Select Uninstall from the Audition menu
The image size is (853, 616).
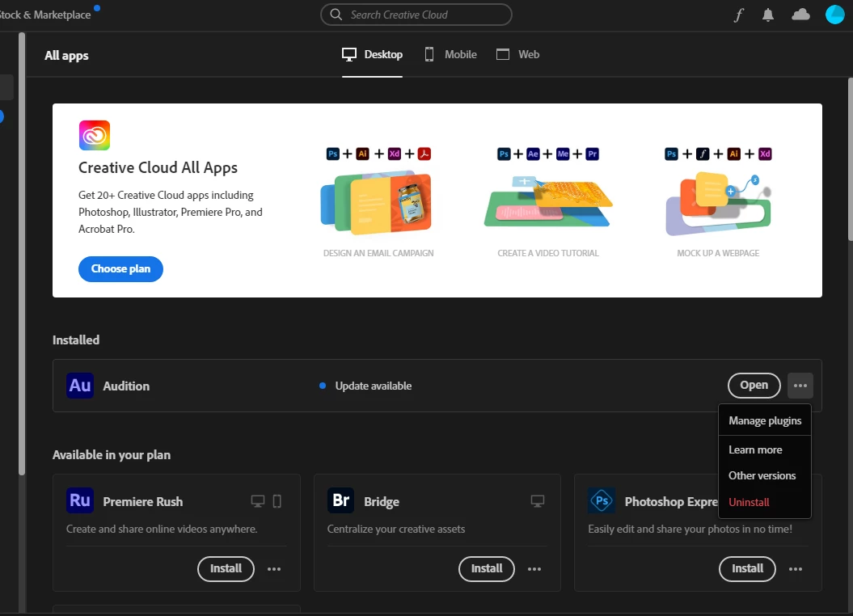765,502
